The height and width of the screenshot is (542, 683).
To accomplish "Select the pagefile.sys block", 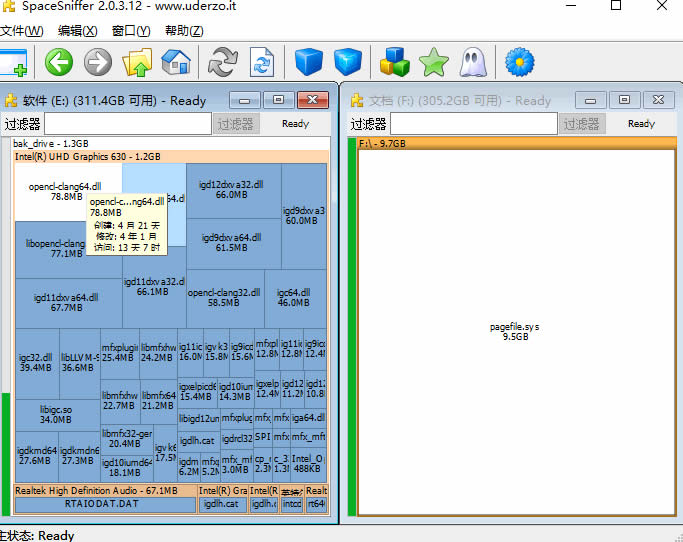I will pos(514,332).
